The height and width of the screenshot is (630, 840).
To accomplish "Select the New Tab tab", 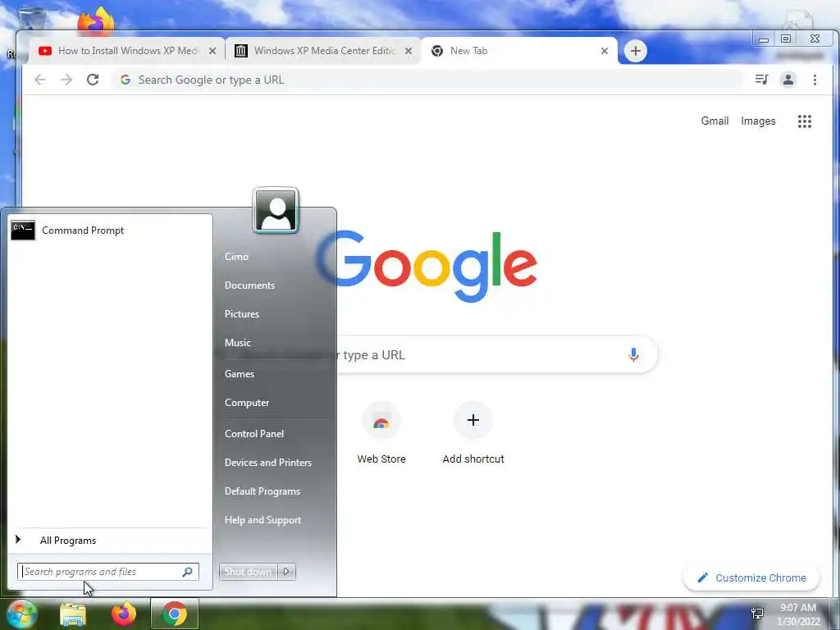I will click(519, 51).
